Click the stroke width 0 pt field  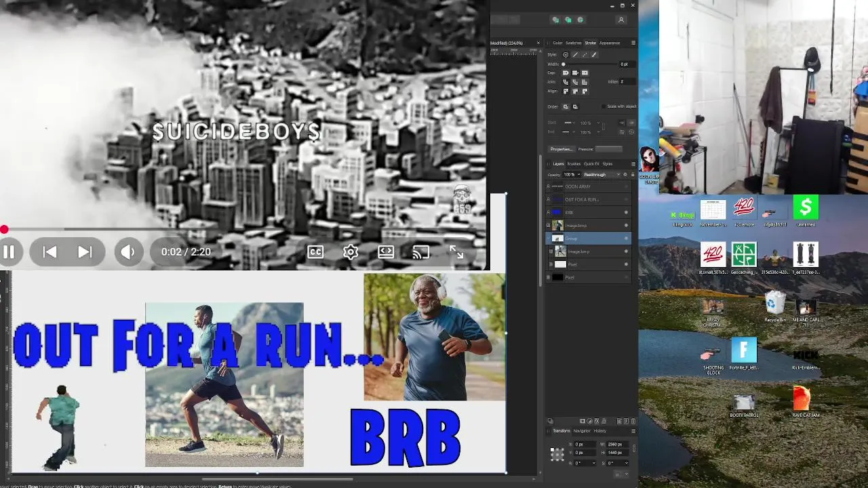(x=627, y=64)
